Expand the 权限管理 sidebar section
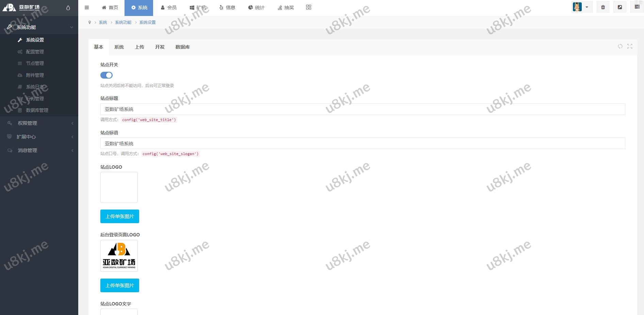Screen dimensions: 644x315 coord(39,123)
